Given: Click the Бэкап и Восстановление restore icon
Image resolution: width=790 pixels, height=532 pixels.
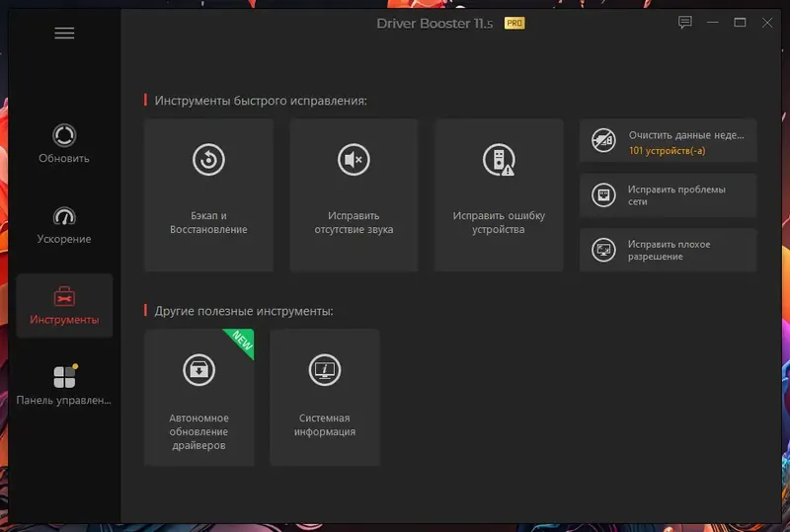Looking at the screenshot, I should 208,160.
